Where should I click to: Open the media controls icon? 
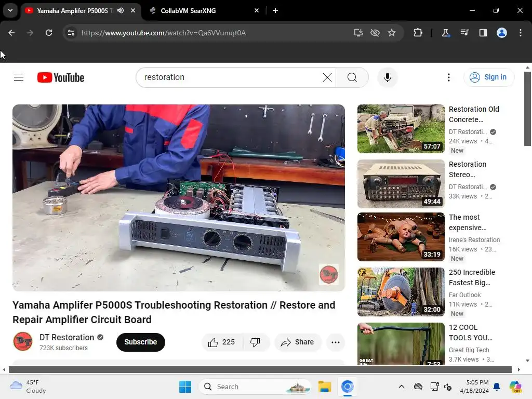[x=464, y=33]
